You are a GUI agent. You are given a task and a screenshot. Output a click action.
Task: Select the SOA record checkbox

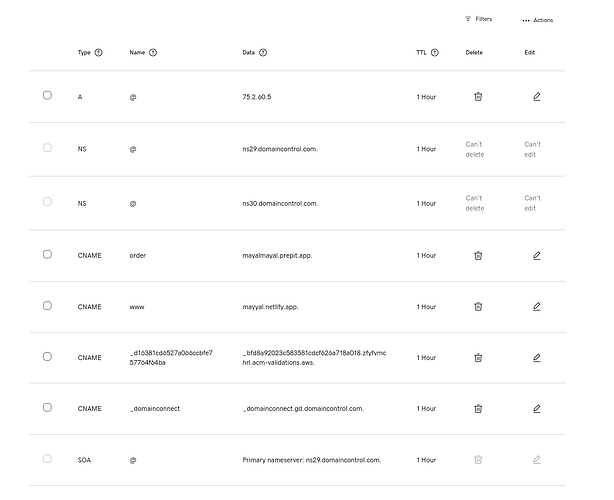tap(47, 458)
